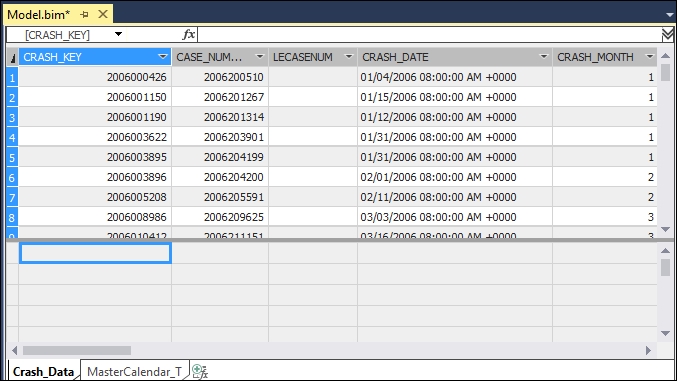Open the CRASH_DATE column filter dropdown
Screen dimensions: 677x381
544,57
